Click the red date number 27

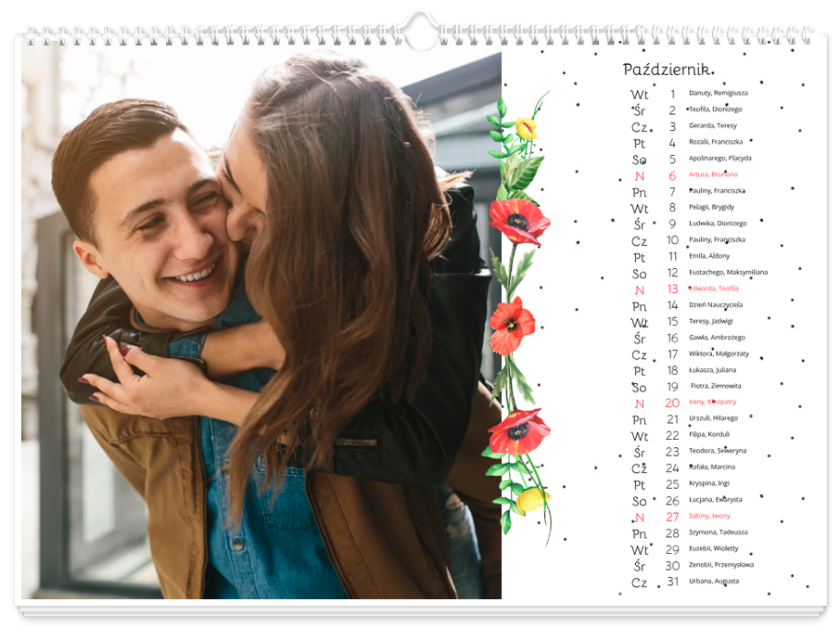click(x=672, y=518)
